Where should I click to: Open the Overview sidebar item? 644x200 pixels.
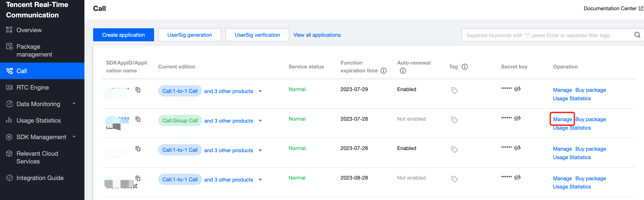coord(42,30)
